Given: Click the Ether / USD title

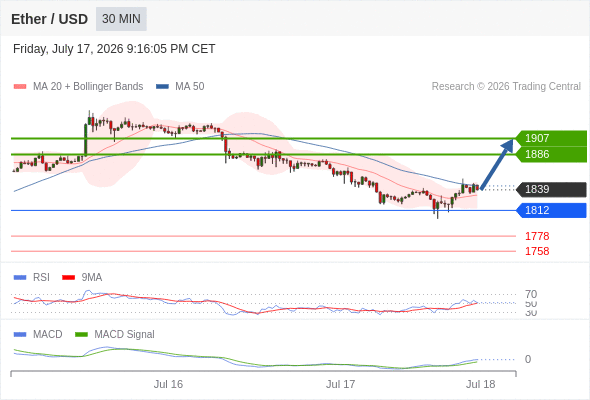Looking at the screenshot, I should click(x=49, y=19).
